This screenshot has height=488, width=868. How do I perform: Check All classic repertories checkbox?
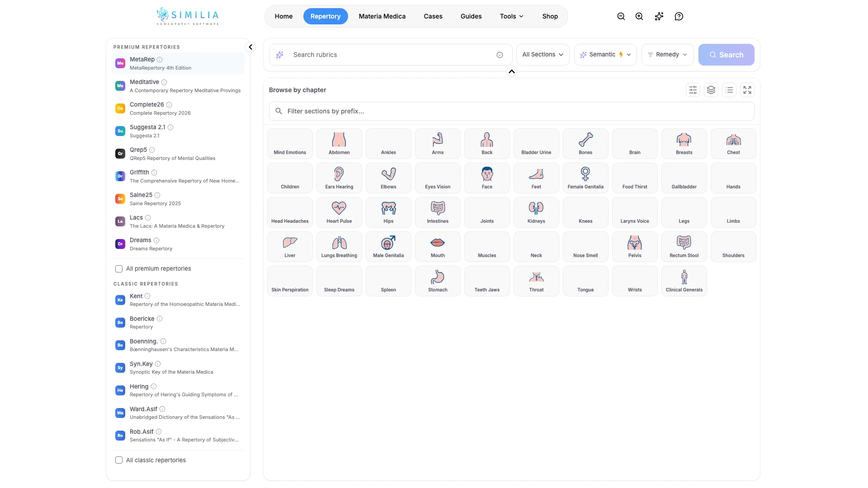pyautogui.click(x=119, y=460)
